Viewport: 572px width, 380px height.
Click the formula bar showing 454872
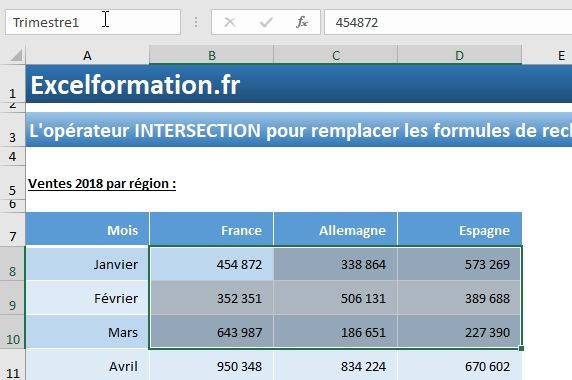click(x=448, y=22)
